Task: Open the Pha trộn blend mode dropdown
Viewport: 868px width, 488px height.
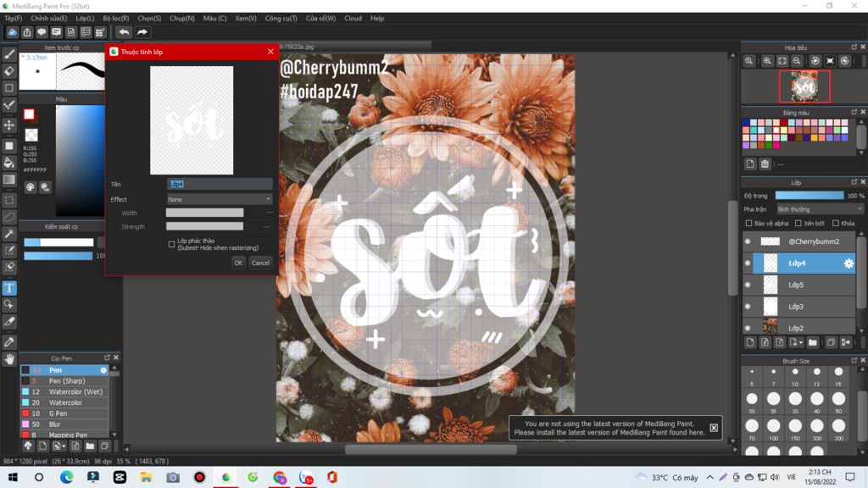Action: coord(820,209)
